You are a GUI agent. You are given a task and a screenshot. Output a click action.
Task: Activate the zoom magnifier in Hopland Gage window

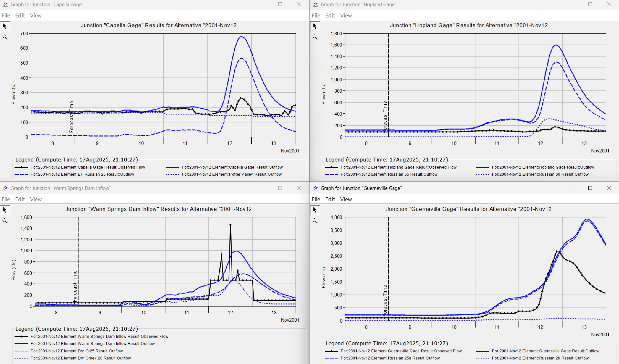pyautogui.click(x=315, y=37)
